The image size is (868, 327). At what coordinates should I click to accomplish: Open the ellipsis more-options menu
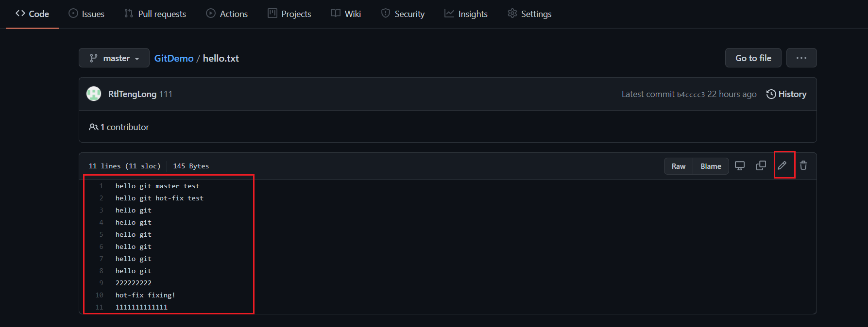coord(801,57)
